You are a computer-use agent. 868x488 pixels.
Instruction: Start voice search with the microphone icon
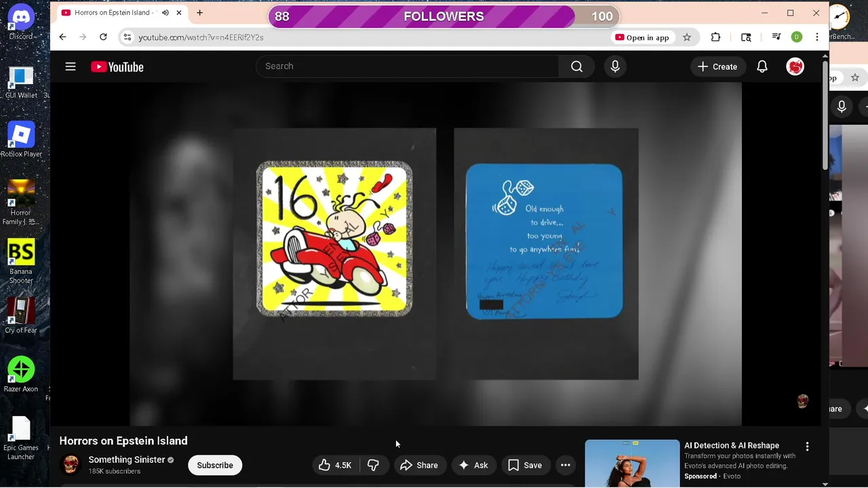[615, 66]
